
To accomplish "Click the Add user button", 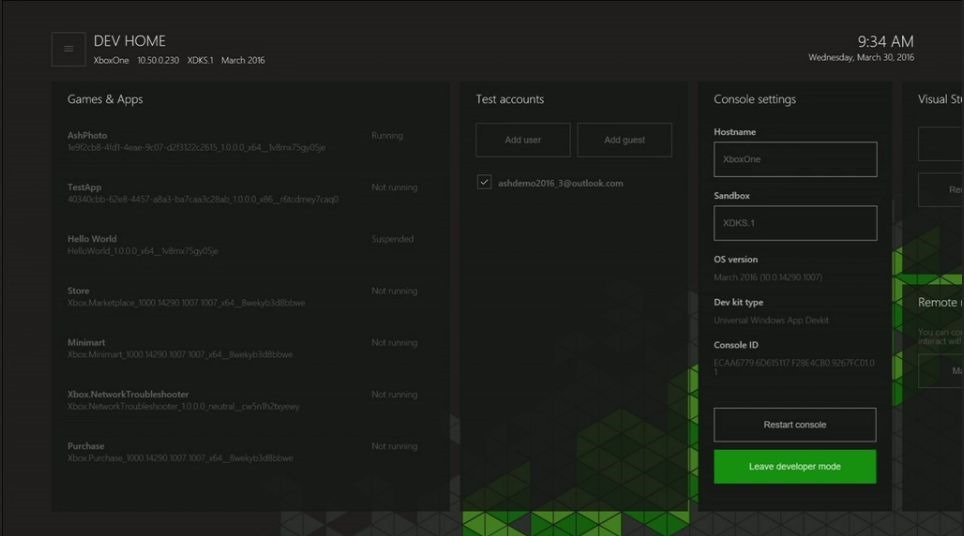I will pos(523,140).
